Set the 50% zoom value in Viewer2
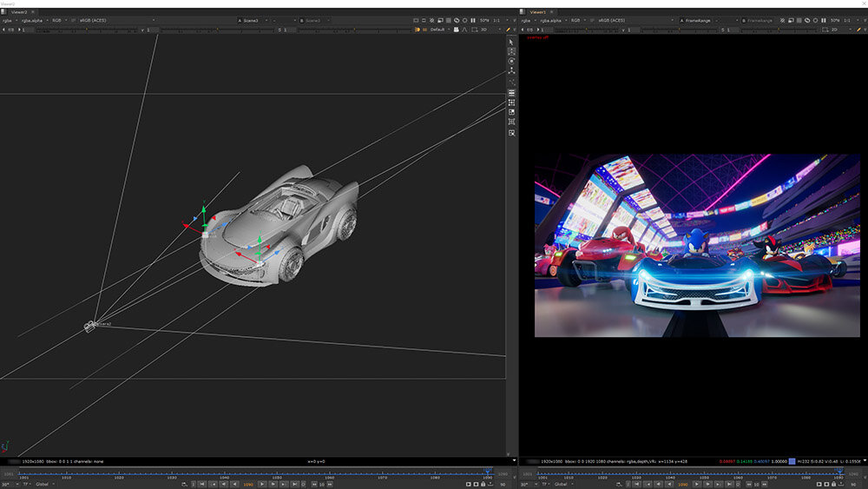The height and width of the screenshot is (489, 868). tap(484, 21)
